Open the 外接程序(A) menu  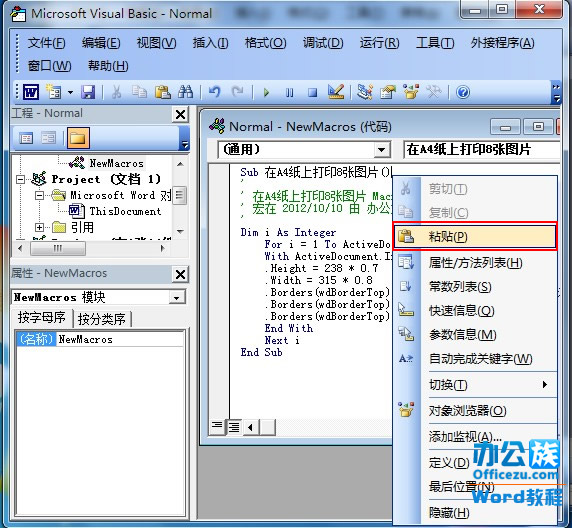coord(502,43)
